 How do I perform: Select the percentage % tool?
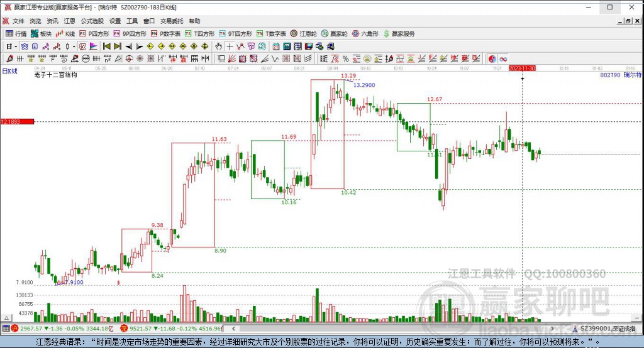point(345,58)
